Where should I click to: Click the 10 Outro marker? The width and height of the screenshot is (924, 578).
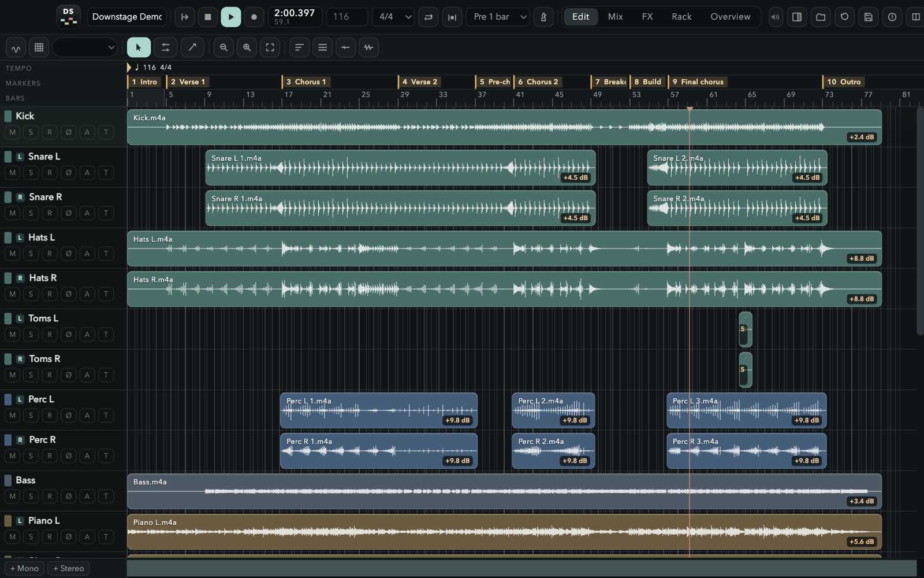pyautogui.click(x=844, y=82)
